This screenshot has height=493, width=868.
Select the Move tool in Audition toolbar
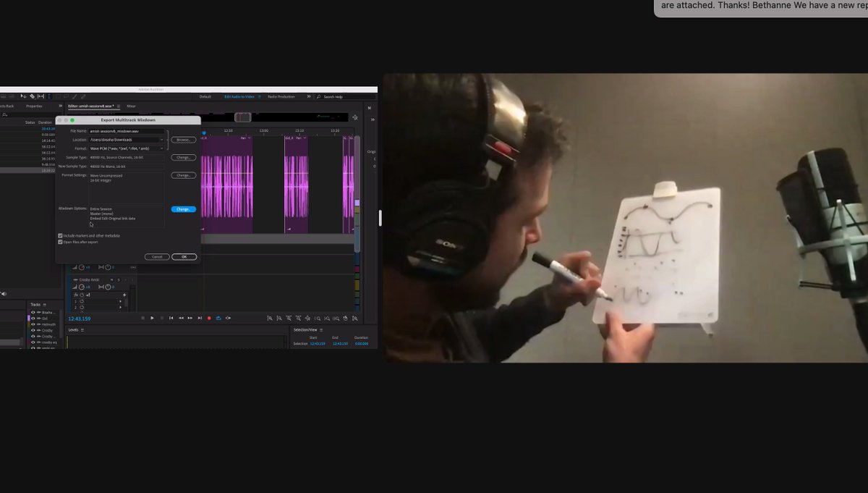pos(23,96)
